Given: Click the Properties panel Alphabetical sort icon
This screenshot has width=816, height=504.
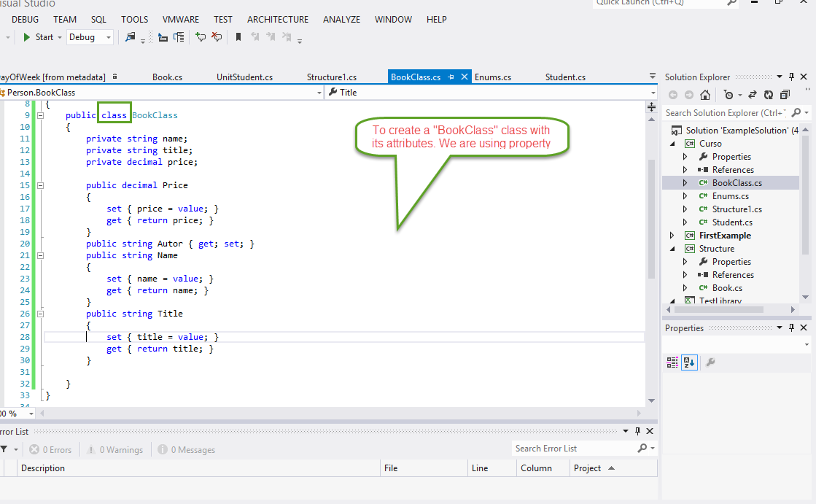Looking at the screenshot, I should 689,363.
